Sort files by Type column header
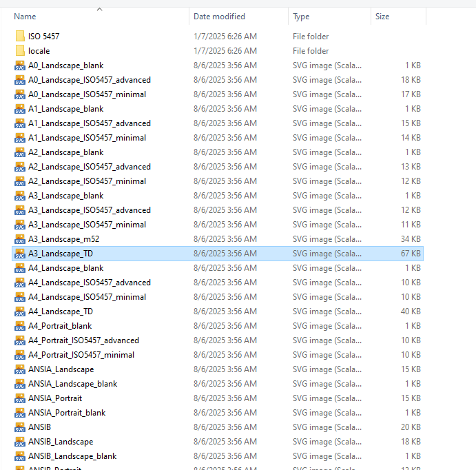This screenshot has width=476, height=470. [x=301, y=17]
